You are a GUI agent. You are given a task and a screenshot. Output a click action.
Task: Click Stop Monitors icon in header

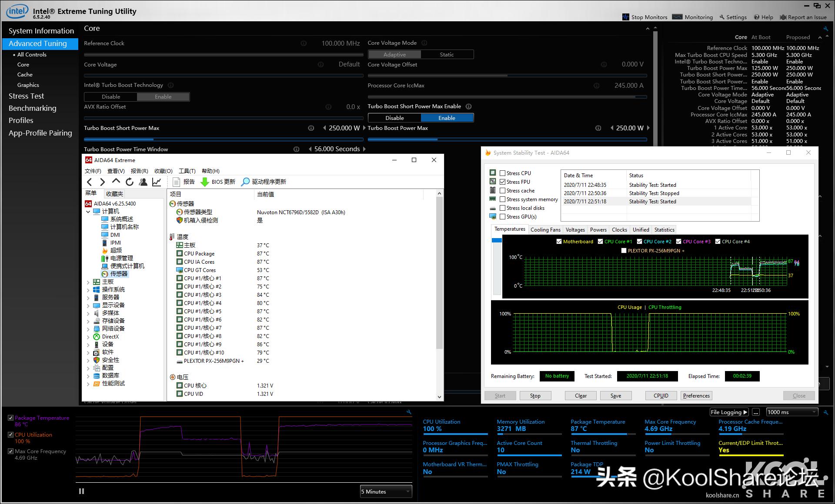pyautogui.click(x=626, y=17)
